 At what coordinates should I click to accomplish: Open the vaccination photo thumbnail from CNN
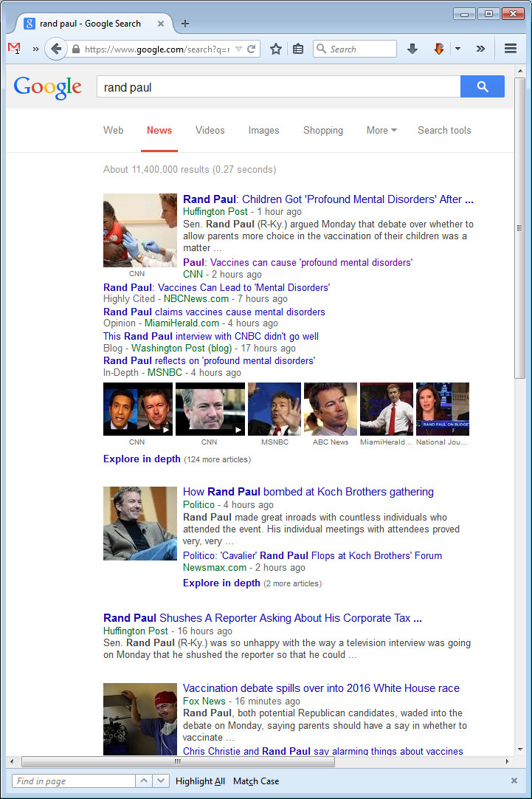(140, 230)
